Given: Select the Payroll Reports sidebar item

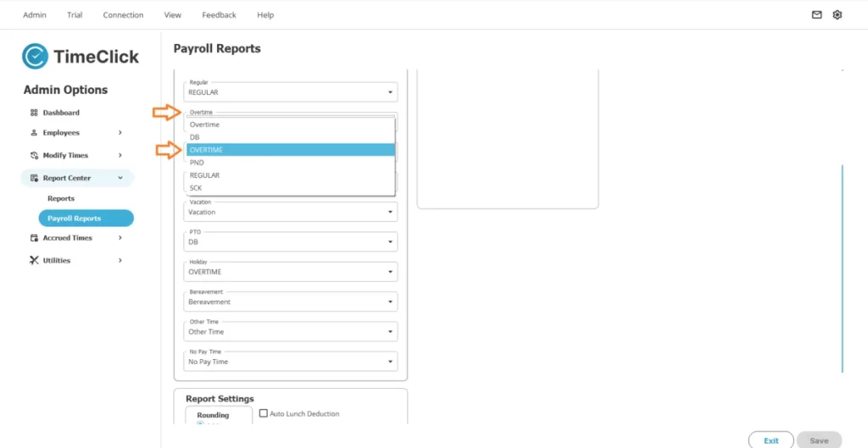Looking at the screenshot, I should [x=86, y=218].
